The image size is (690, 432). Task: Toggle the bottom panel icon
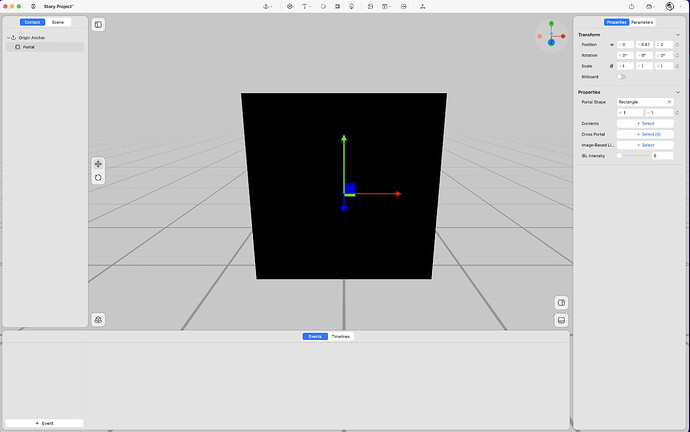(x=561, y=320)
